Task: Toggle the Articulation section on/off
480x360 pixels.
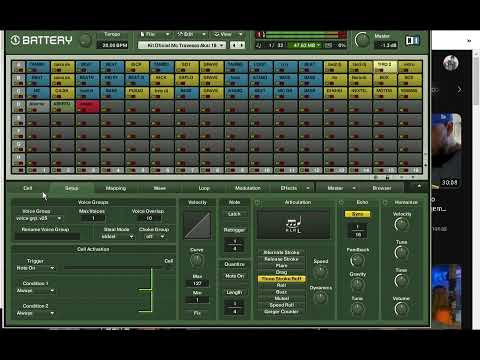Action: (x=258, y=202)
